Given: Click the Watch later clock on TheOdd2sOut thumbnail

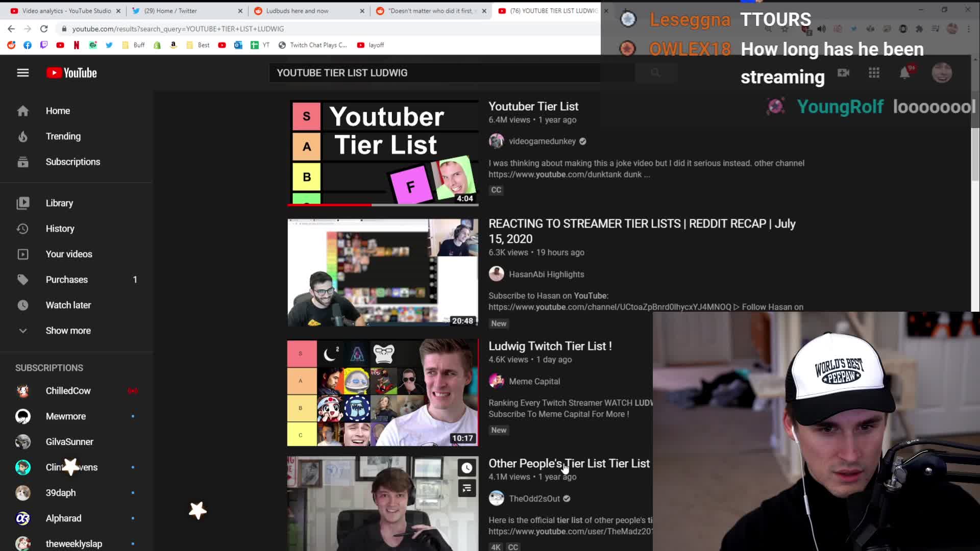Looking at the screenshot, I should pos(467,468).
